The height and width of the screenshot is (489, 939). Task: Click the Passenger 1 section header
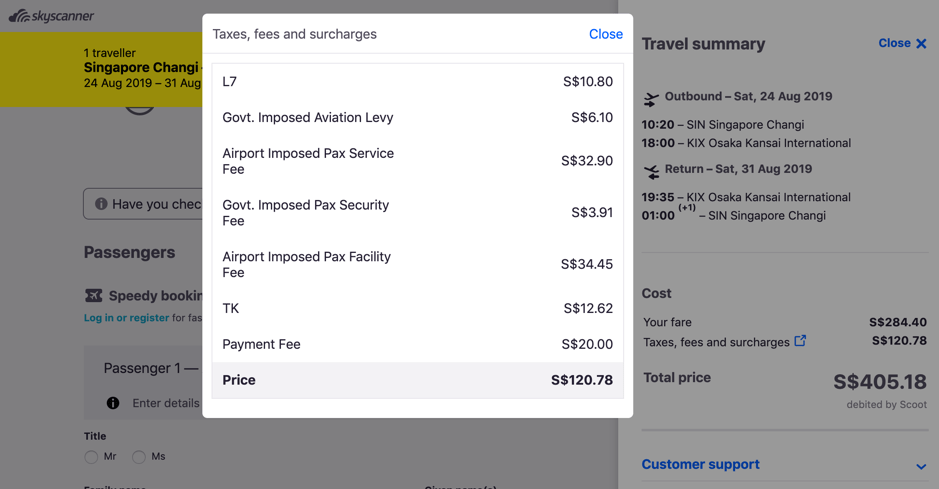(150, 368)
